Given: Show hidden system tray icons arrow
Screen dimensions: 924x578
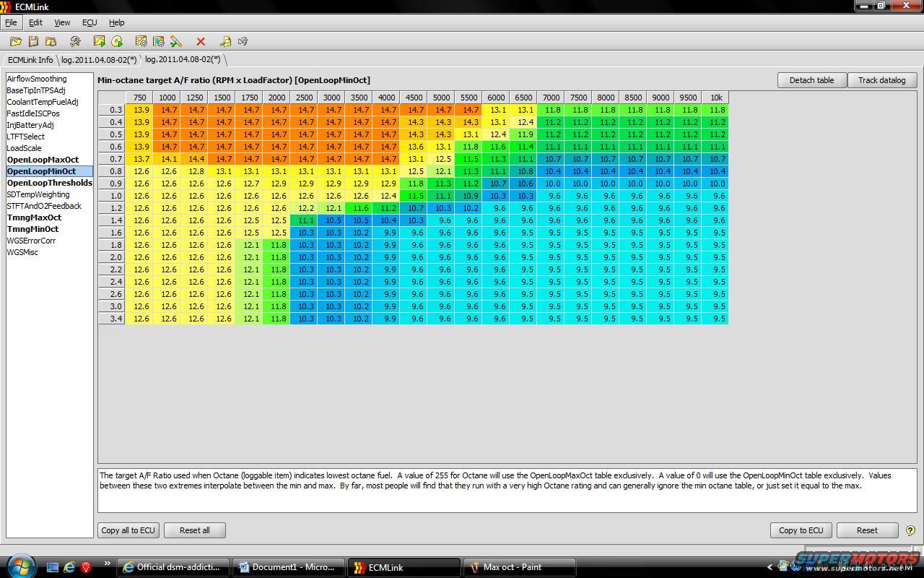Looking at the screenshot, I should pyautogui.click(x=770, y=567).
